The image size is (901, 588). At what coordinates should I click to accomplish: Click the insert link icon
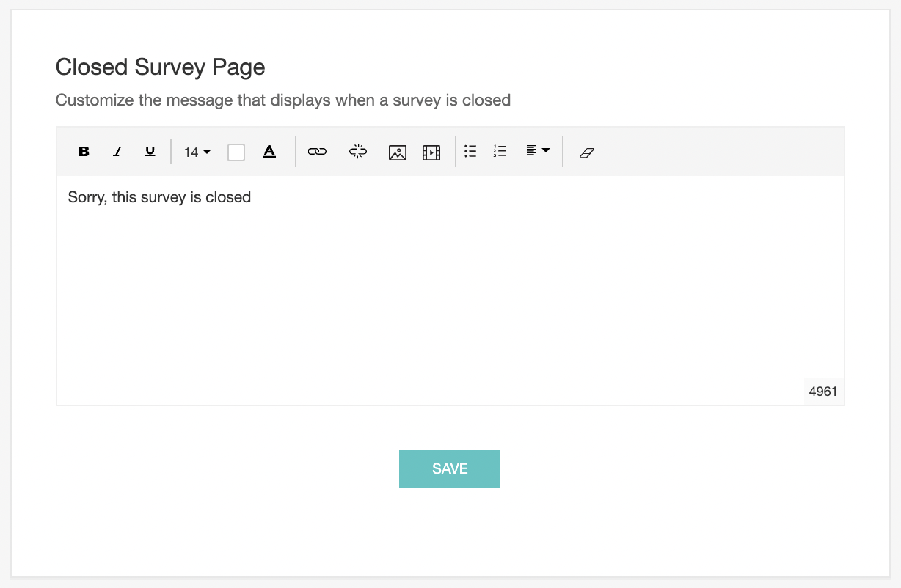pos(317,152)
